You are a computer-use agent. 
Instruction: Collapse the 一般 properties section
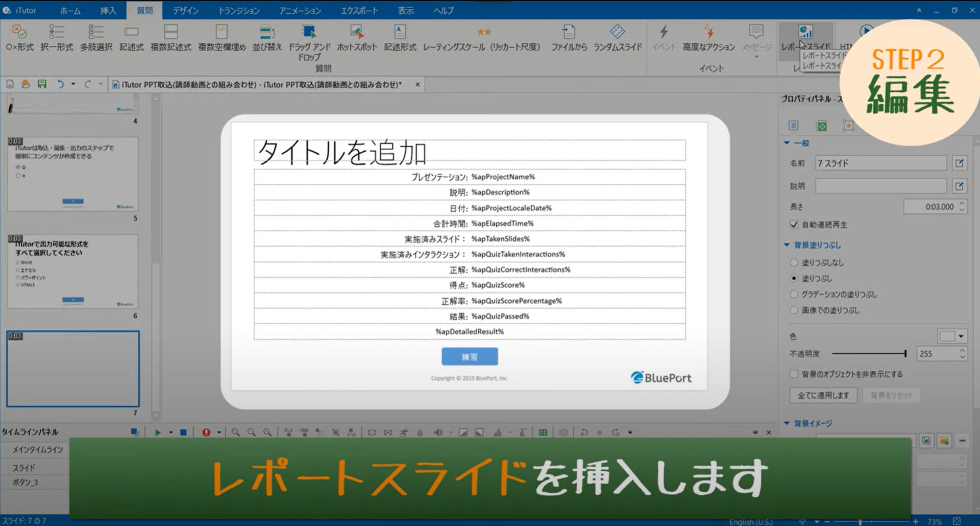click(786, 144)
